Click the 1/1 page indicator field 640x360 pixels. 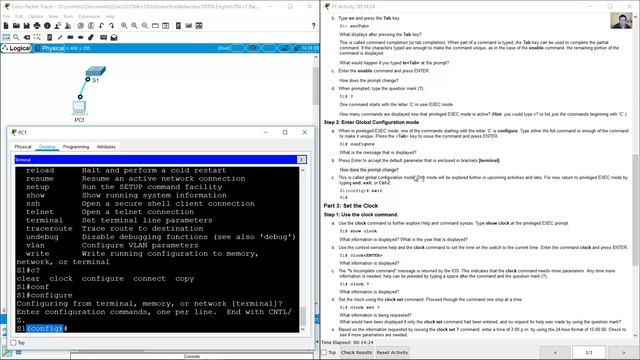tap(589, 352)
